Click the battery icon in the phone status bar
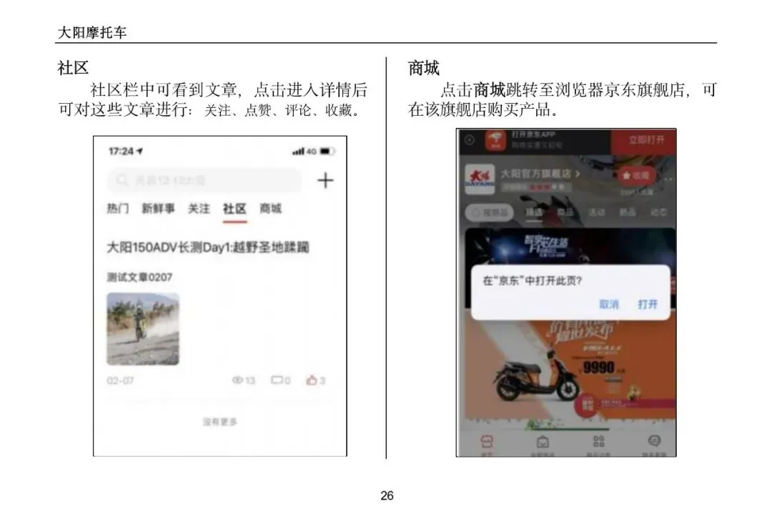The image size is (772, 532). tap(327, 151)
